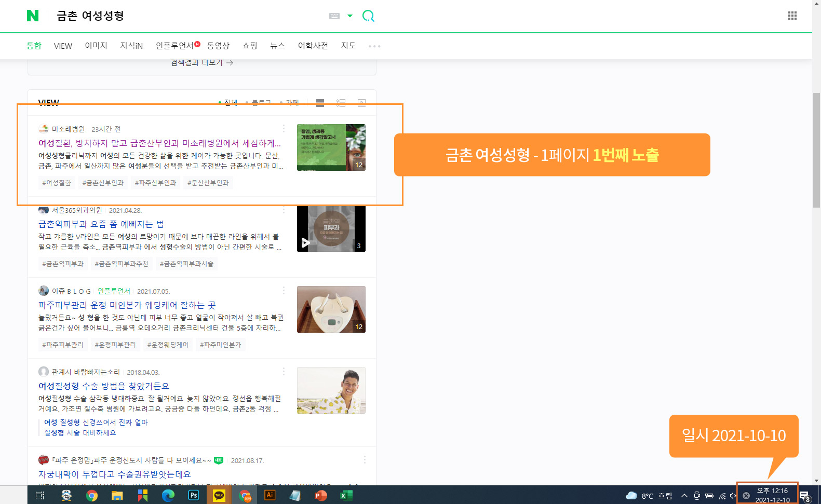Open the 미소래병원 blog profile
The image size is (821, 504).
(x=68, y=129)
